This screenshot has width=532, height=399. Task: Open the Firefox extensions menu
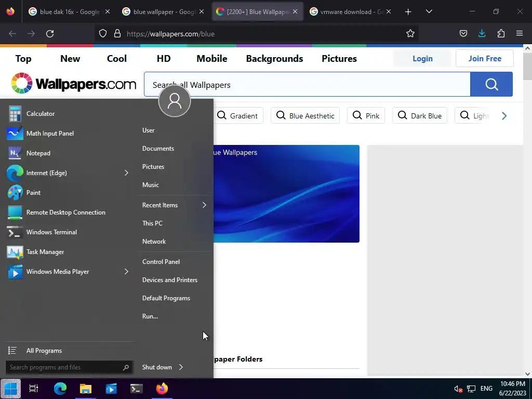501,33
